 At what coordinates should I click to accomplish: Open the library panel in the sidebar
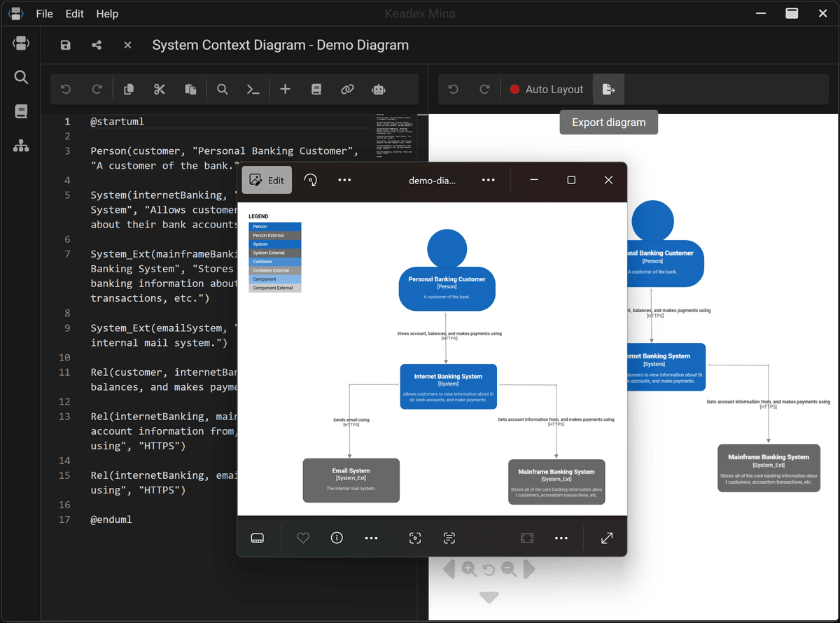21,111
